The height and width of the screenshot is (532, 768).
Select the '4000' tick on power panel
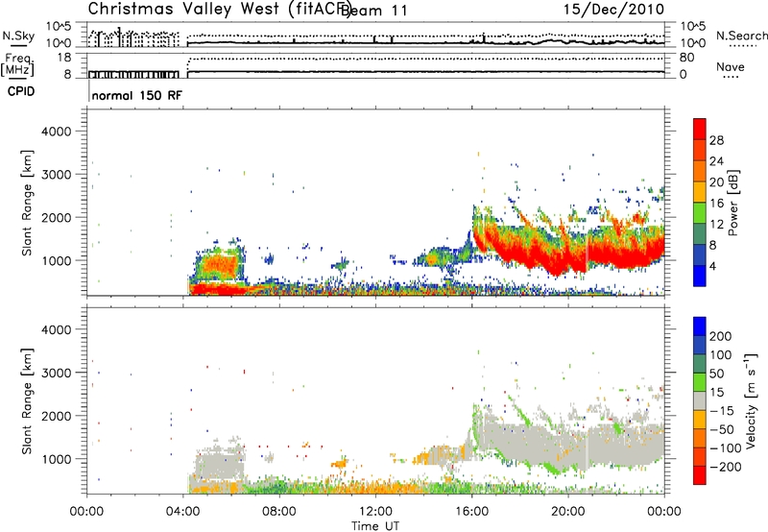point(56,132)
